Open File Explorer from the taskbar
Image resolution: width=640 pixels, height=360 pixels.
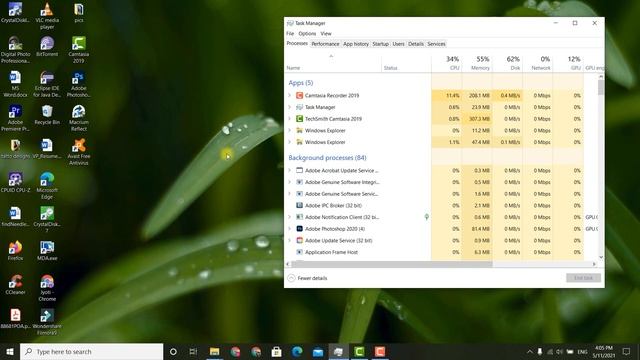214,351
